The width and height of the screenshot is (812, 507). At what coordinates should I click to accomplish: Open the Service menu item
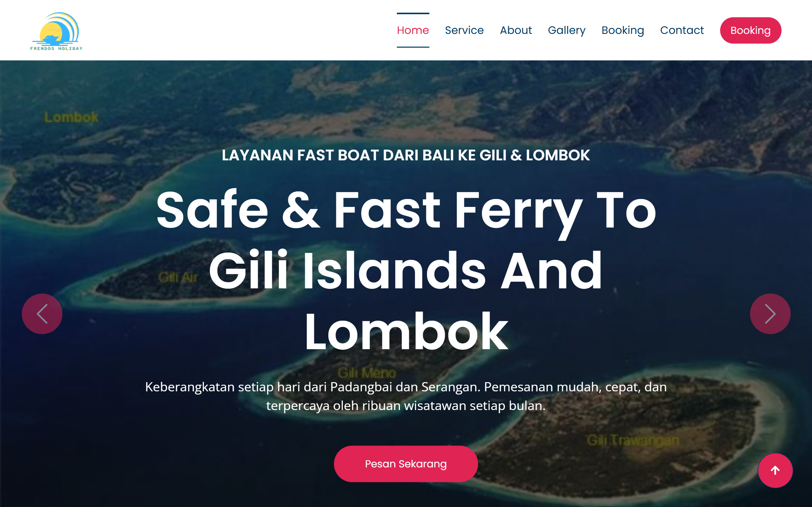pos(464,30)
